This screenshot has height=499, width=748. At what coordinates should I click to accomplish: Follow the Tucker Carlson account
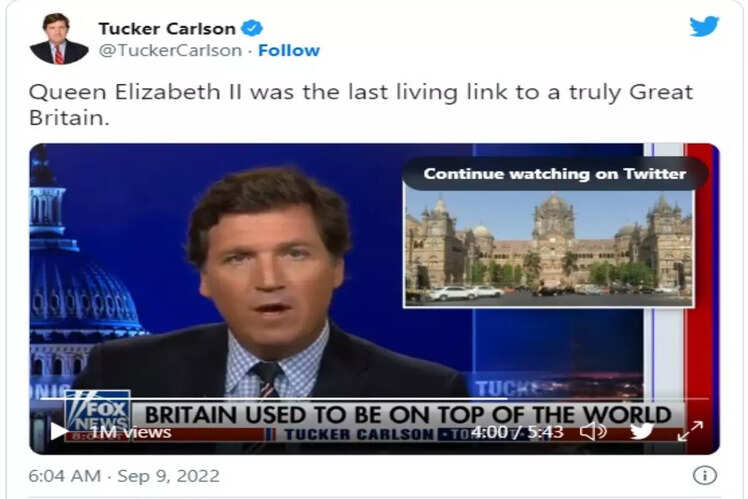289,50
